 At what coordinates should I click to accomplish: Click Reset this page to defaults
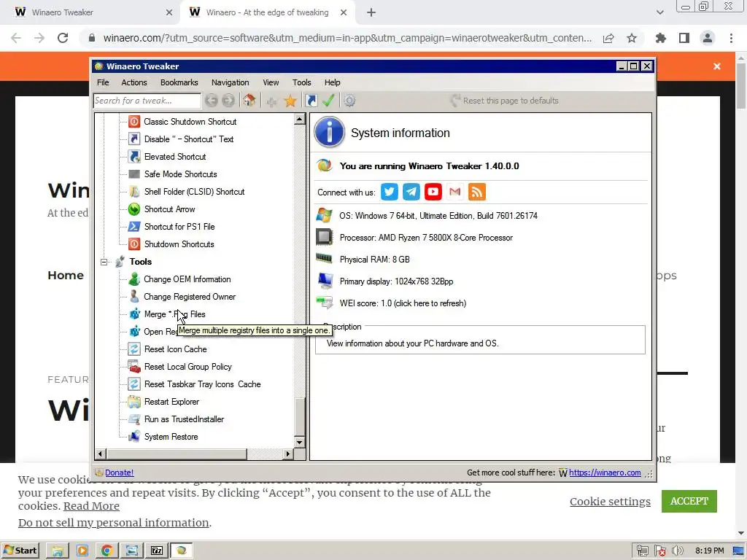click(505, 101)
